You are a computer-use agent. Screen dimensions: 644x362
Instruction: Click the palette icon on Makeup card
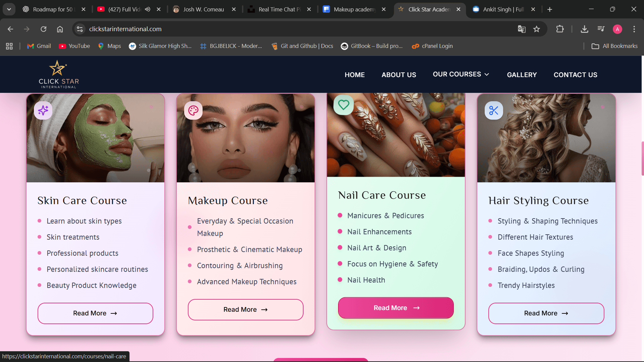point(193,110)
